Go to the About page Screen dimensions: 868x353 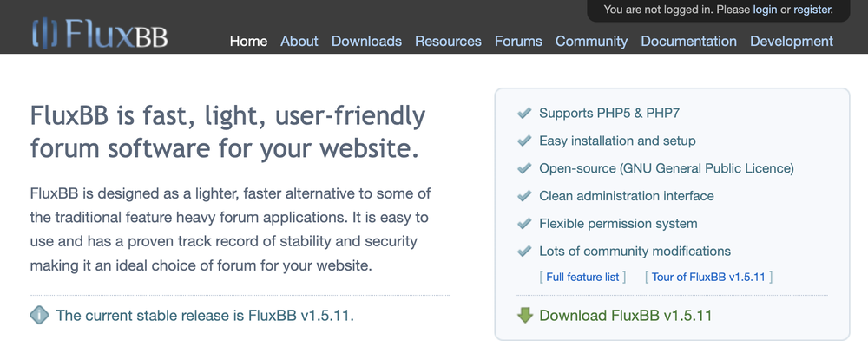pos(299,42)
